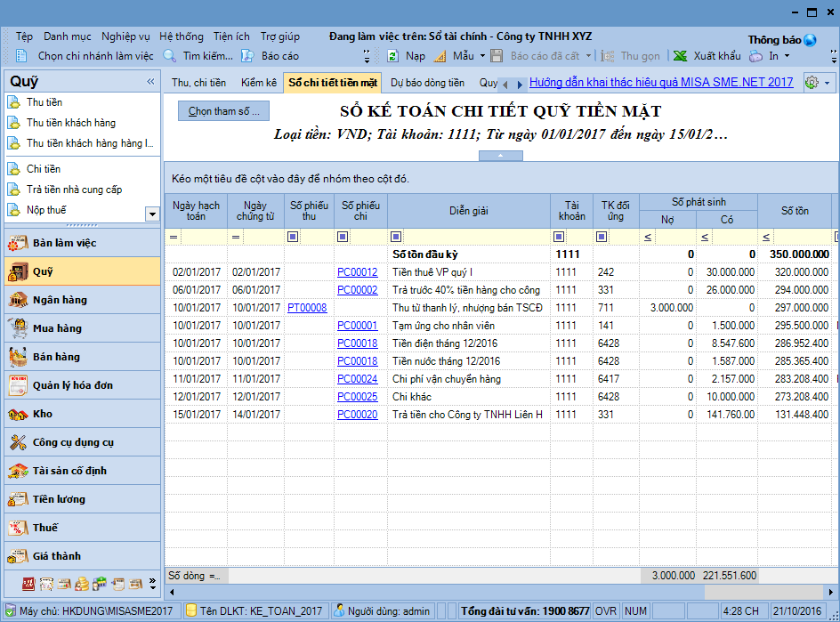Switch to Dự báo dòng tiền tab
The image size is (840, 622).
click(x=427, y=83)
